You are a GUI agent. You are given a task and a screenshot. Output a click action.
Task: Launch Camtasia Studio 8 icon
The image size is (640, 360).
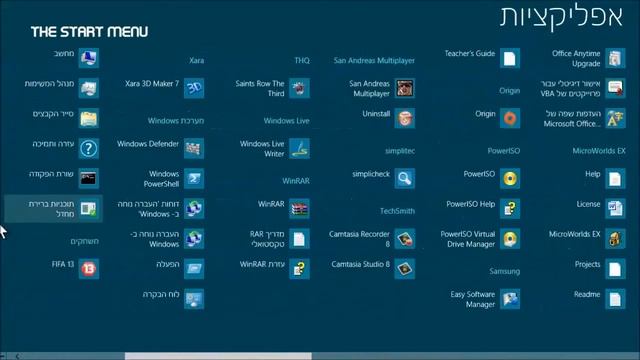[404, 269]
